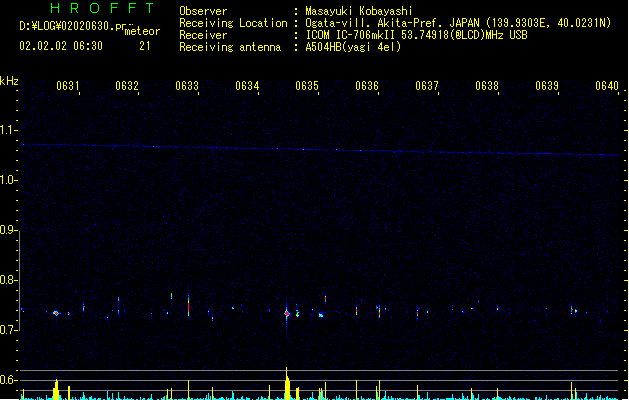Viewport: 629px width, 400px height.
Task: Click the 0636 time marker
Action: (367, 86)
